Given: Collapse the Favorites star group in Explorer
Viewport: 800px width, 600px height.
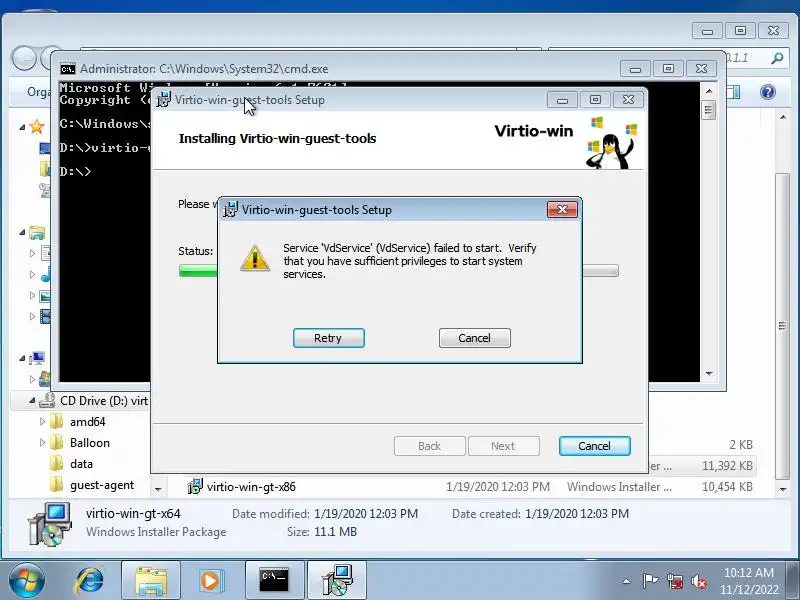Looking at the screenshot, I should coord(22,127).
